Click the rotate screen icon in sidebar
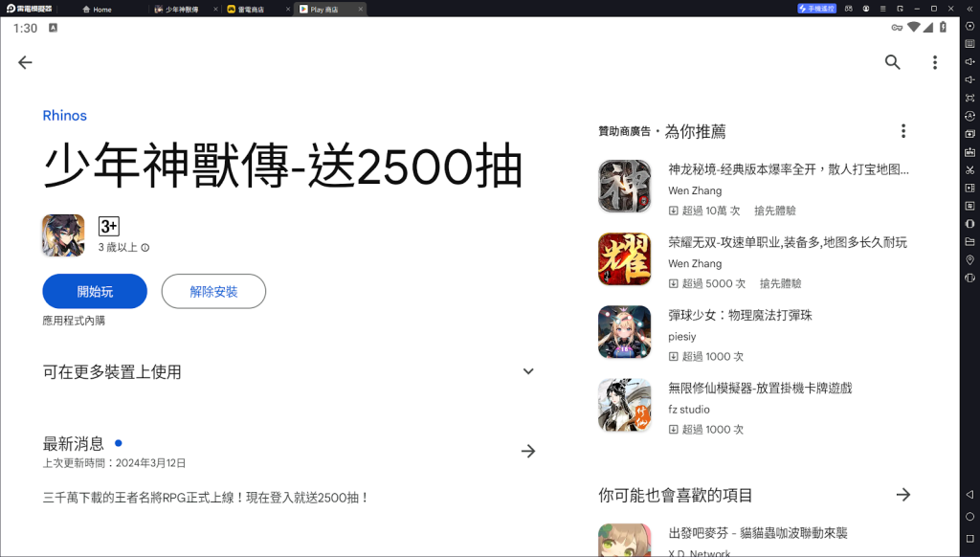Screen dimensions: 980x557 [x=970, y=278]
